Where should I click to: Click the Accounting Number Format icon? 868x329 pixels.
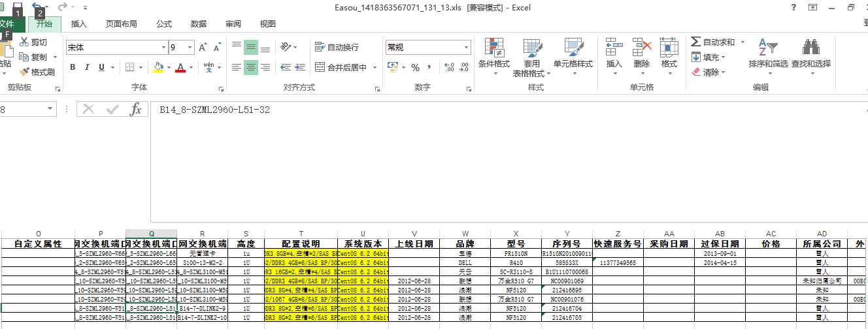(392, 67)
